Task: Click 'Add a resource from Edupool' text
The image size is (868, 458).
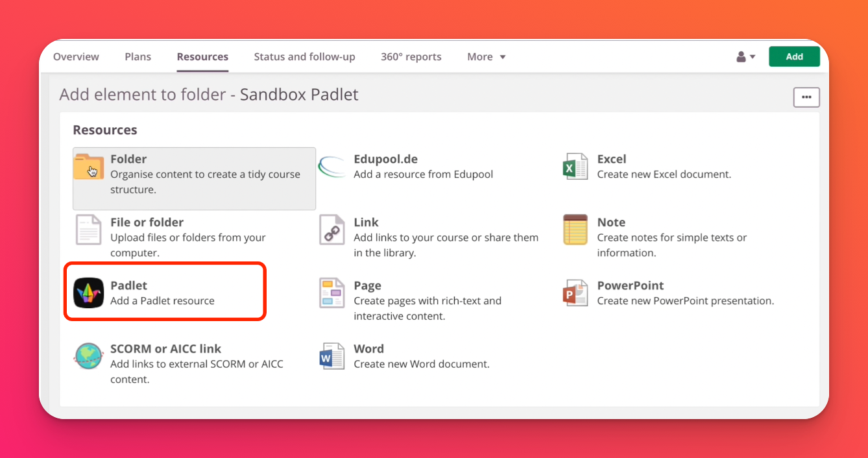Action: coord(423,175)
